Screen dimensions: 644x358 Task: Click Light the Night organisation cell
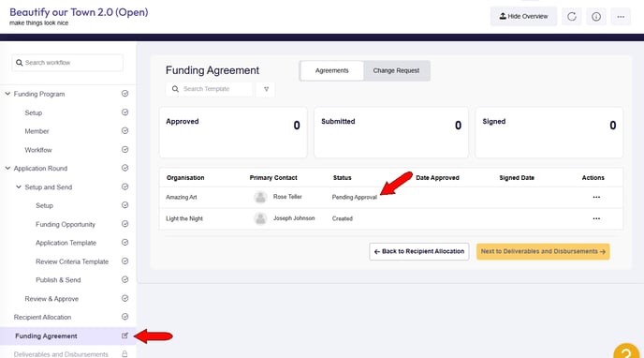click(184, 218)
